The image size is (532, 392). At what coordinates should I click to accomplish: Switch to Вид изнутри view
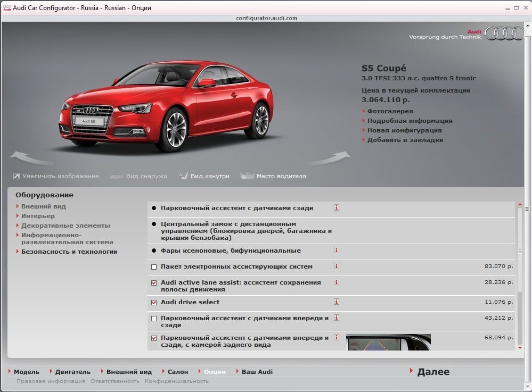pyautogui.click(x=210, y=176)
